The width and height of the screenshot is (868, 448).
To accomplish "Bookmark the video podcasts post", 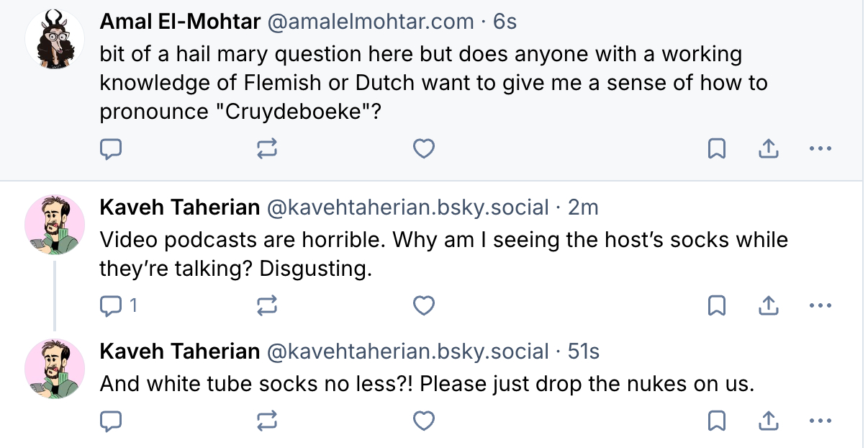I will click(716, 306).
